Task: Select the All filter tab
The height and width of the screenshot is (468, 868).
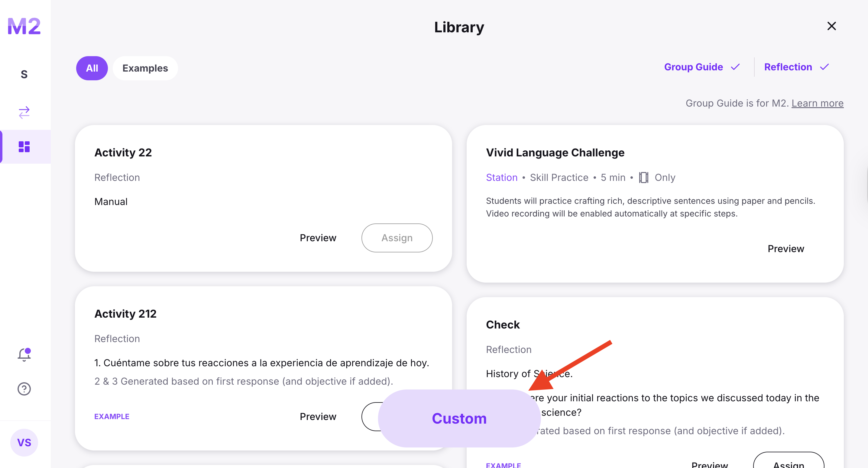Action: tap(92, 68)
